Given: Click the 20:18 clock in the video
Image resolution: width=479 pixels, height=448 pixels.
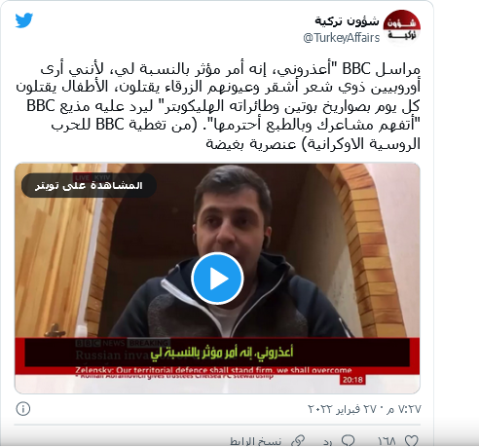Looking at the screenshot, I should (352, 380).
